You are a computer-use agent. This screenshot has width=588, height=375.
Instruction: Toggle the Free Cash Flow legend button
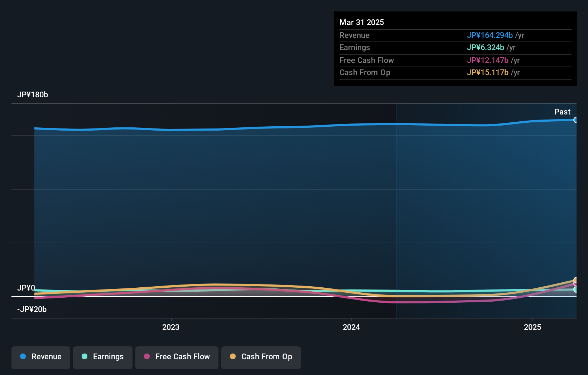pos(177,357)
